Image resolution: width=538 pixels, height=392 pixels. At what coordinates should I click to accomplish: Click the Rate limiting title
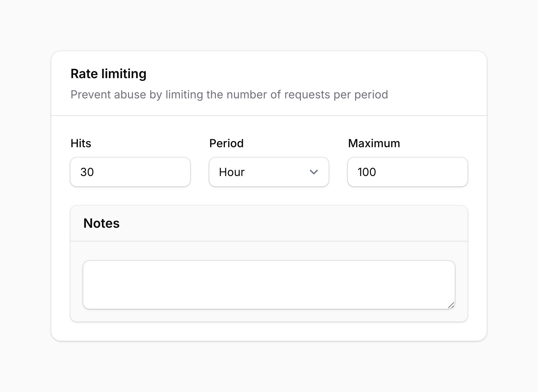coord(108,74)
